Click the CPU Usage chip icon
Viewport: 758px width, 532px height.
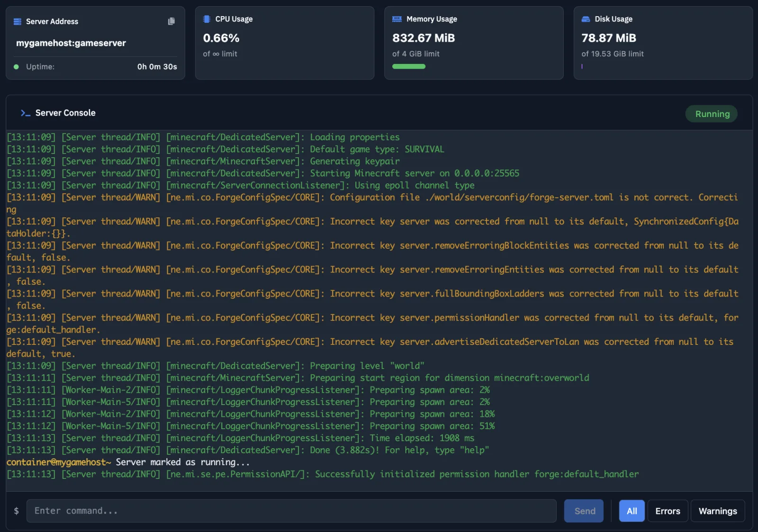click(x=207, y=19)
